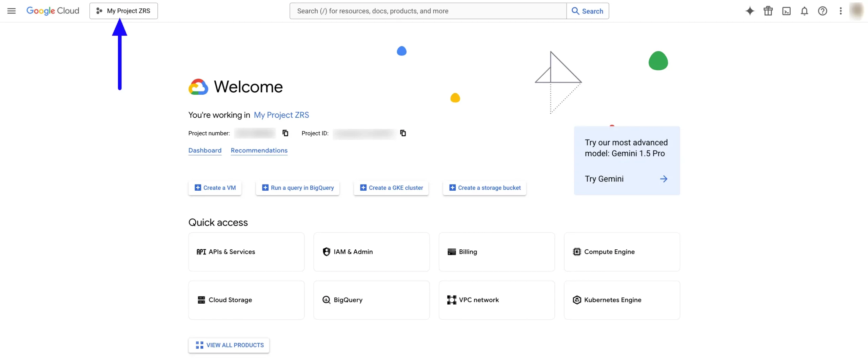Image resolution: width=868 pixels, height=362 pixels.
Task: Click the plus icon on Create a VM
Action: (x=198, y=188)
